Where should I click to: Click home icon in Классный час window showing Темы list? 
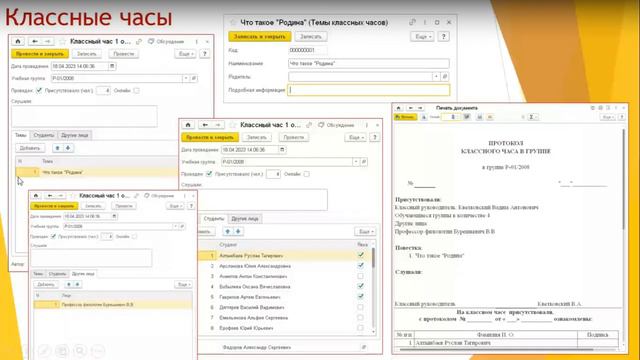[18, 41]
